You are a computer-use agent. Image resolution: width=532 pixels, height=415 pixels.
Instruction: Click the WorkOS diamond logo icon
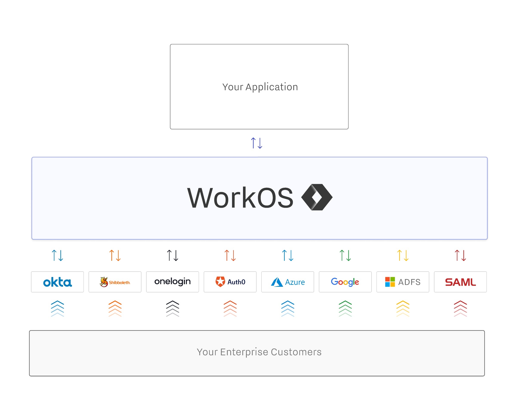pyautogui.click(x=317, y=197)
